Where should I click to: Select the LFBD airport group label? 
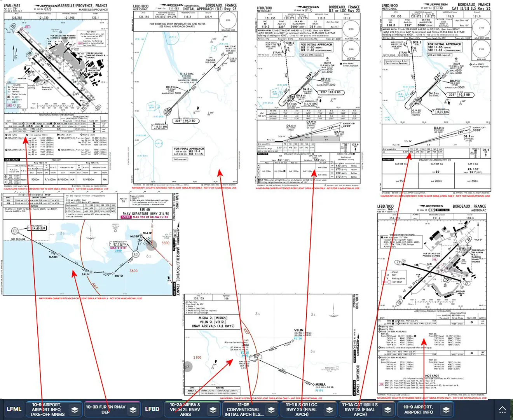[x=152, y=409]
